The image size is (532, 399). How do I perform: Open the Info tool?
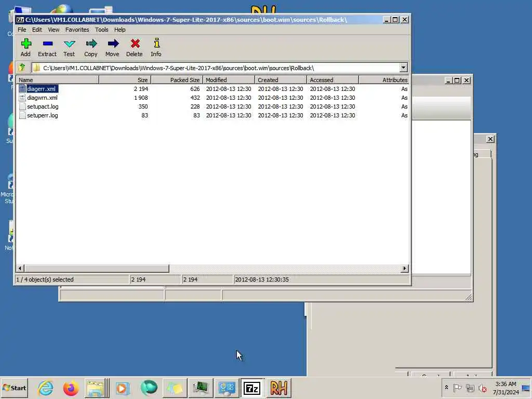(156, 43)
